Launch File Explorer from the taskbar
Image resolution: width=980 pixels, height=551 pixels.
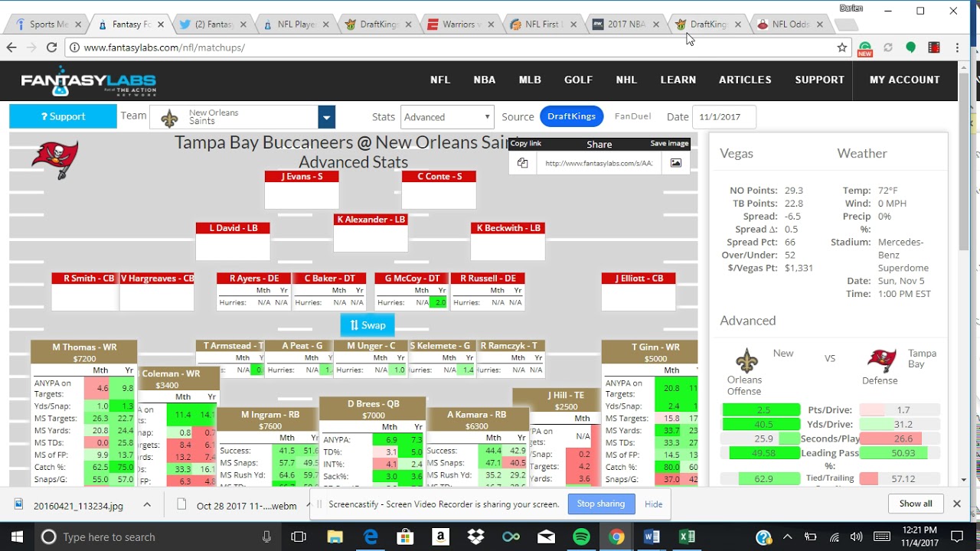point(335,536)
